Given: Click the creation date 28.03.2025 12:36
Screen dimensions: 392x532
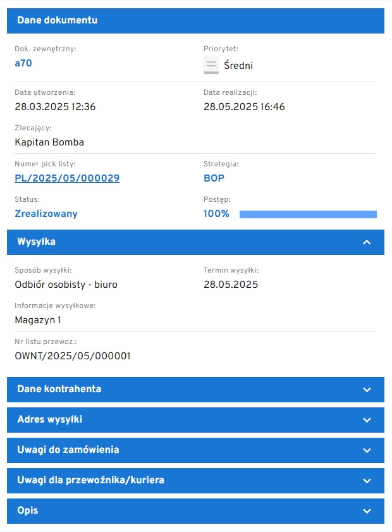Looking at the screenshot, I should click(55, 107).
